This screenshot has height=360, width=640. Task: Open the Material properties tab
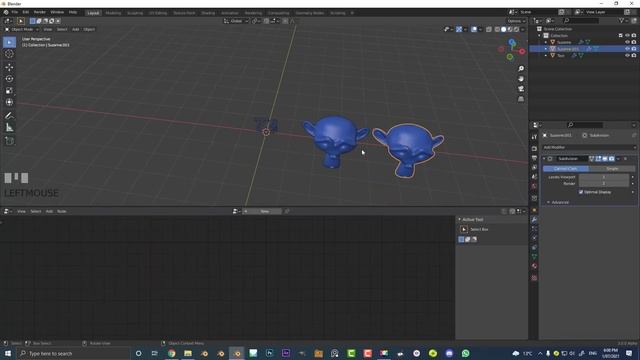click(x=534, y=266)
